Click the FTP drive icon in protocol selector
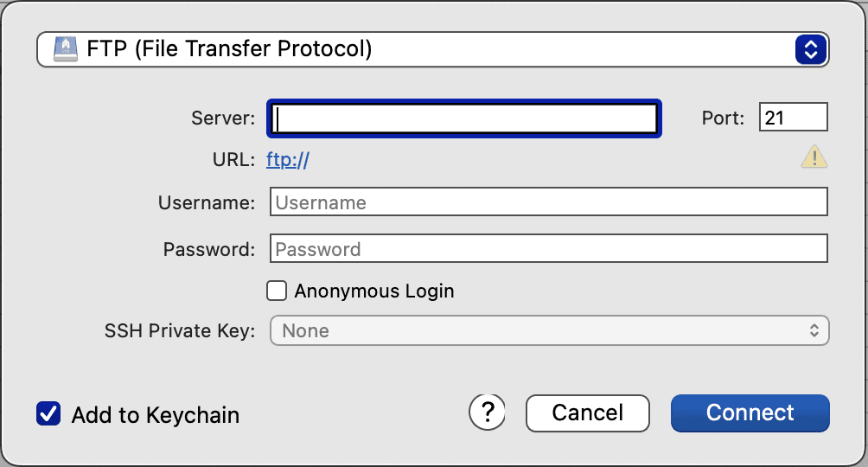 click(66, 49)
